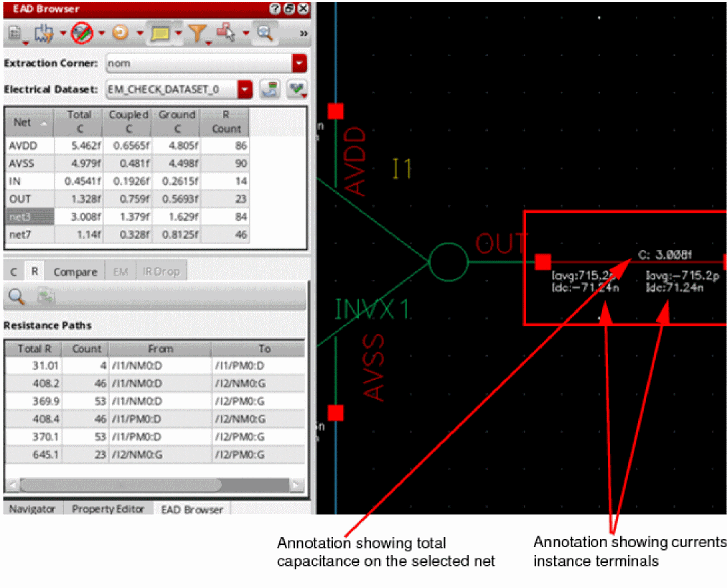The width and height of the screenshot is (727, 588).
Task: Click the magnifying glass under the R tab
Action: click(x=17, y=296)
